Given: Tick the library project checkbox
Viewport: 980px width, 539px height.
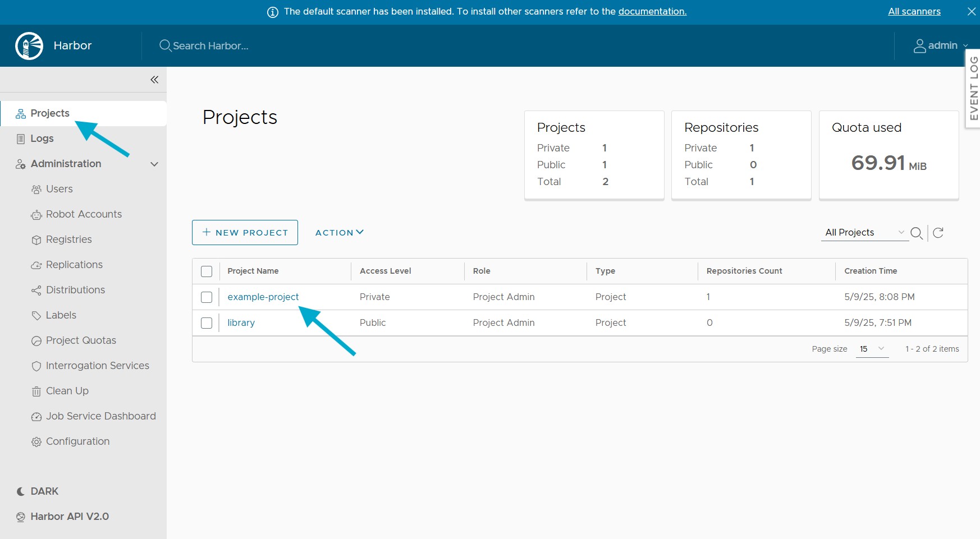Looking at the screenshot, I should coord(207,323).
